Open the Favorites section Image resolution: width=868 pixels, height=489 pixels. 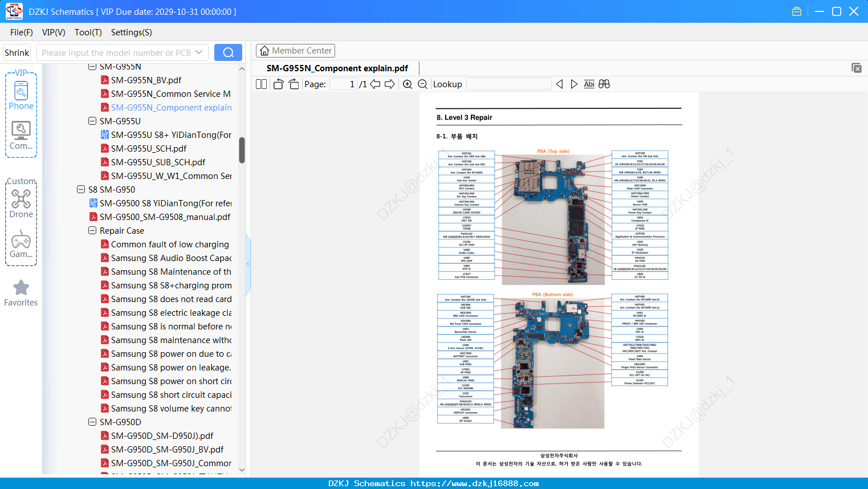click(x=21, y=293)
